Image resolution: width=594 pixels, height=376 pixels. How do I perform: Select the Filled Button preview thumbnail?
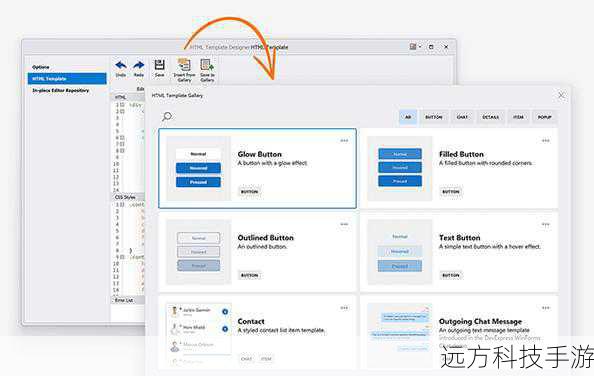(400, 168)
